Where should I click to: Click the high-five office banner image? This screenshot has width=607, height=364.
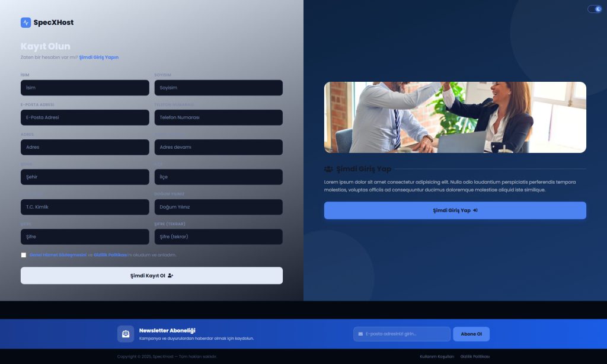pos(455,117)
